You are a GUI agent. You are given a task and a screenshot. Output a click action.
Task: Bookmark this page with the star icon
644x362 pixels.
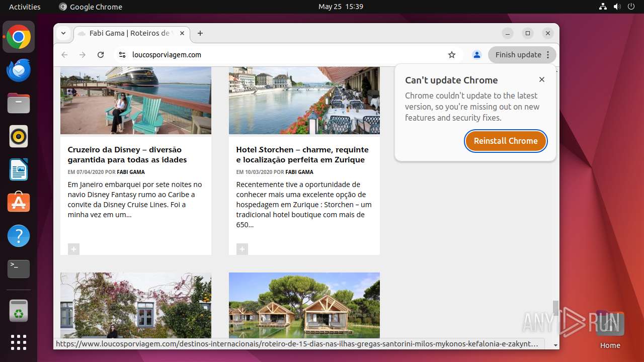tap(452, 55)
